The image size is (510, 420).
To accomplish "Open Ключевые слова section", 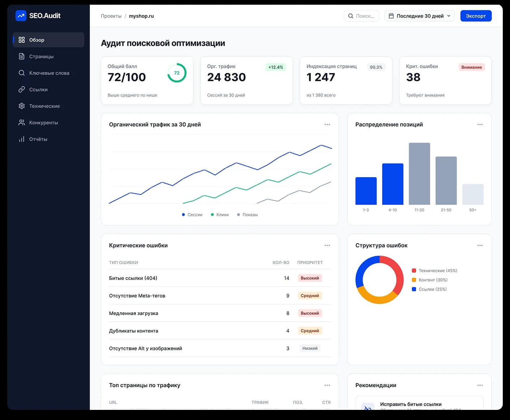I will tap(48, 73).
